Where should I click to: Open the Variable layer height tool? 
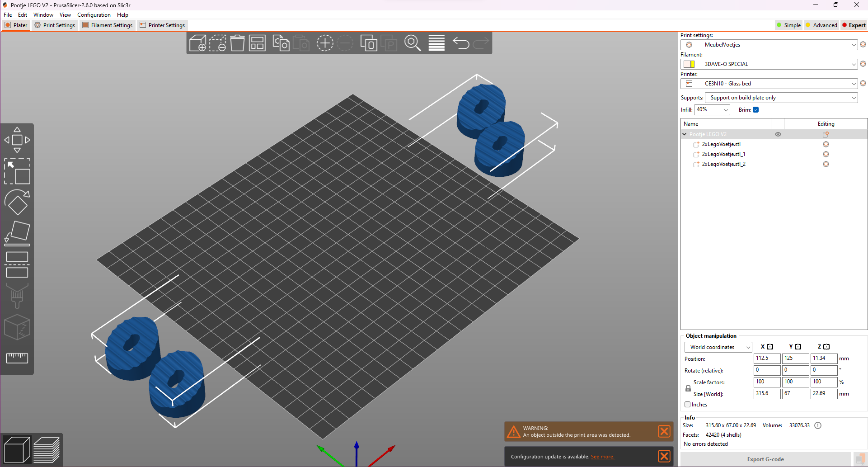(436, 43)
